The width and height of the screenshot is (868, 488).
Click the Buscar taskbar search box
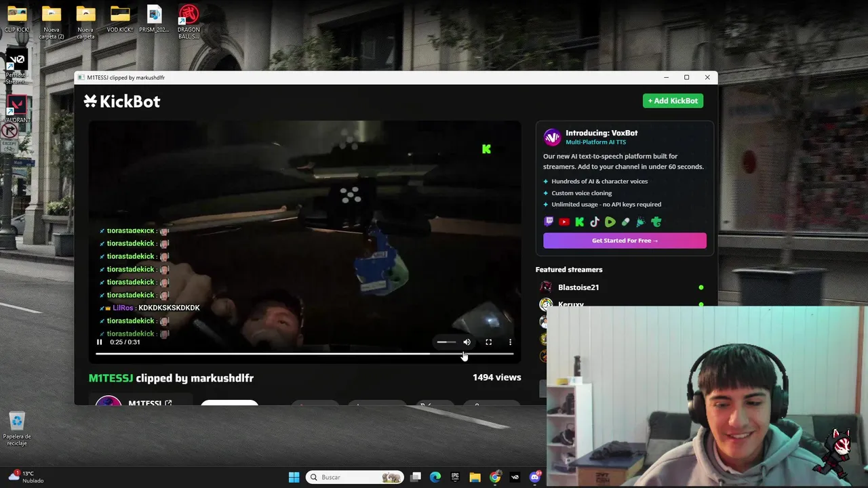pyautogui.click(x=355, y=477)
